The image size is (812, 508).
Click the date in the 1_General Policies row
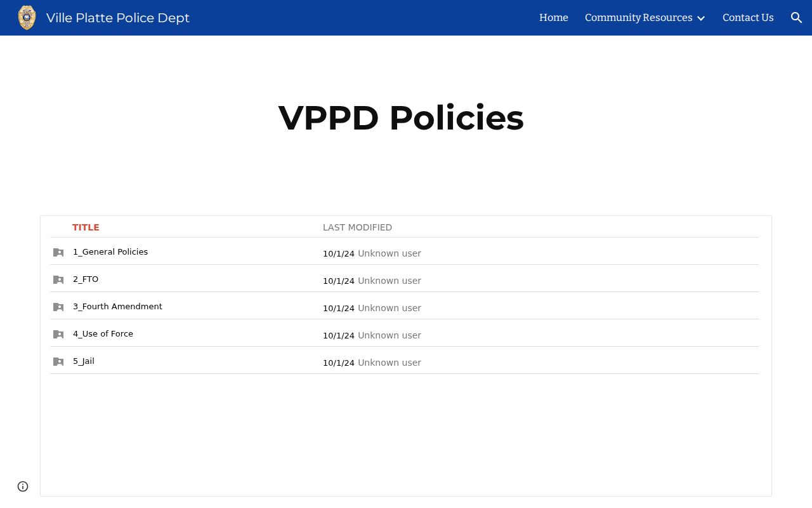click(339, 253)
